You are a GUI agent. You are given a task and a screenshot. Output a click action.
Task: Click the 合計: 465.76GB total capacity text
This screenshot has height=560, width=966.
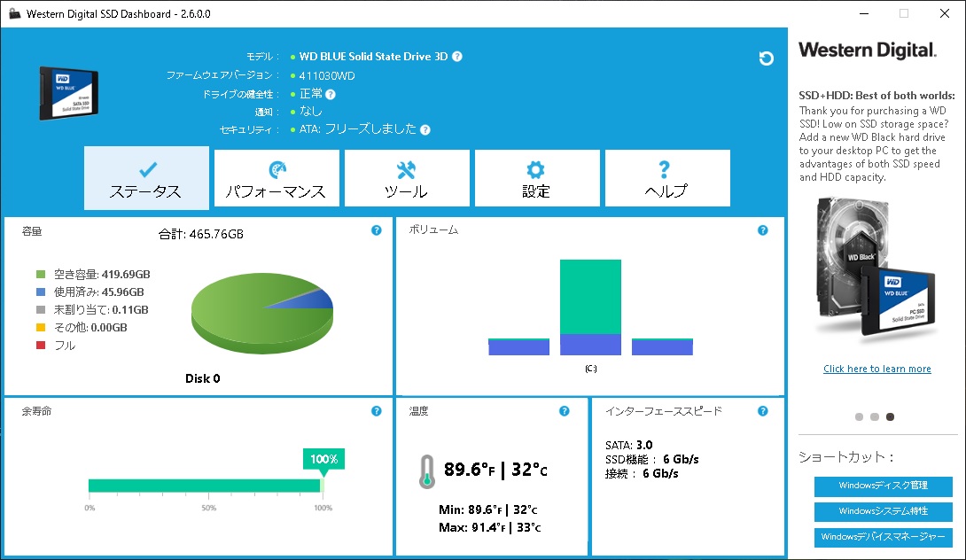click(x=201, y=234)
